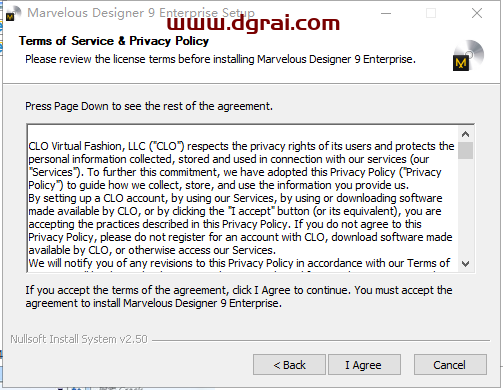Viewport: 503px width, 390px height.
Task: Click the "Please review the license terms" subtitle
Action: click(x=220, y=59)
